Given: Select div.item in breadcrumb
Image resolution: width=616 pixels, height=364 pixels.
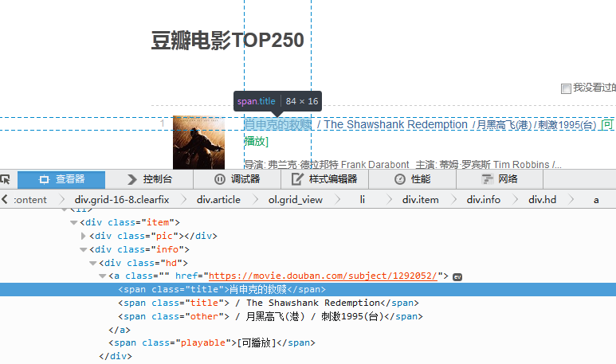Looking at the screenshot, I should pos(420,200).
